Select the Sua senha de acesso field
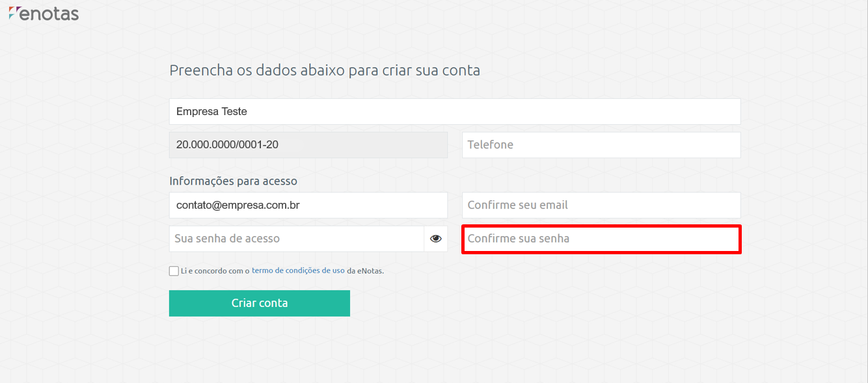The width and height of the screenshot is (868, 383). (297, 239)
